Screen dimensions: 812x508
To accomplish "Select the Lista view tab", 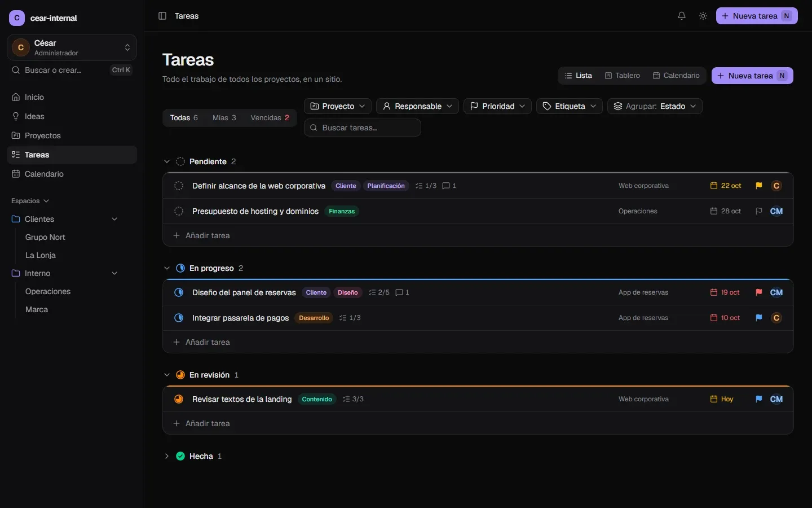I will pyautogui.click(x=579, y=76).
